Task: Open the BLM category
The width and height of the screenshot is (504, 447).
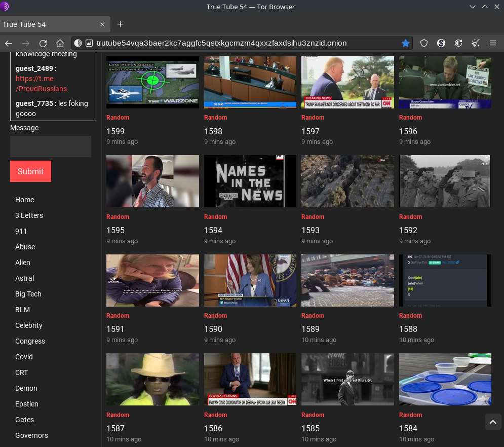Action: click(22, 310)
